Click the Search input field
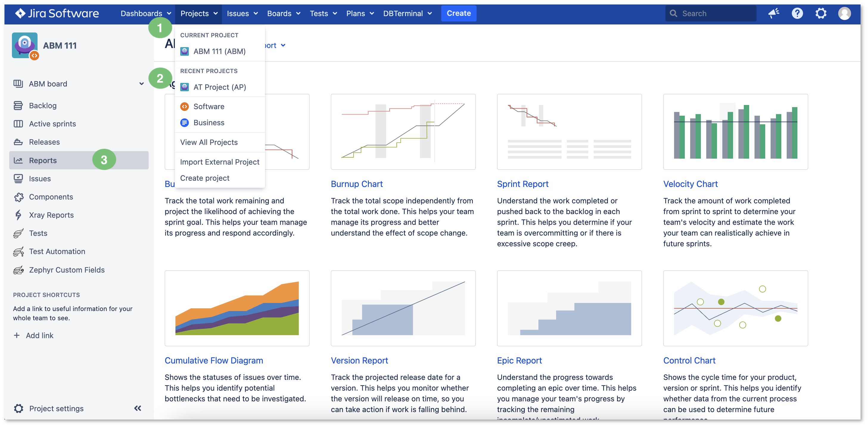 tap(711, 13)
